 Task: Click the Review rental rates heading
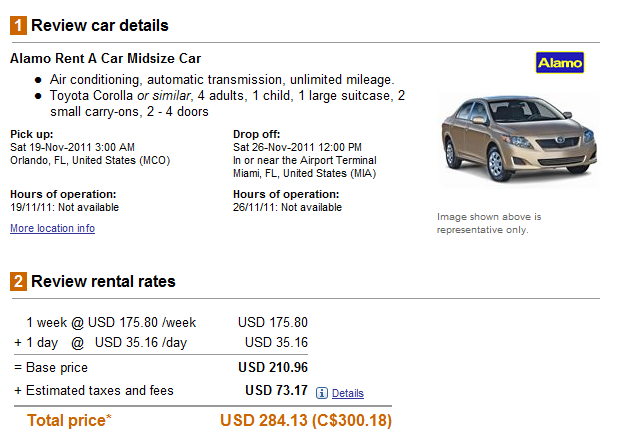coord(103,281)
